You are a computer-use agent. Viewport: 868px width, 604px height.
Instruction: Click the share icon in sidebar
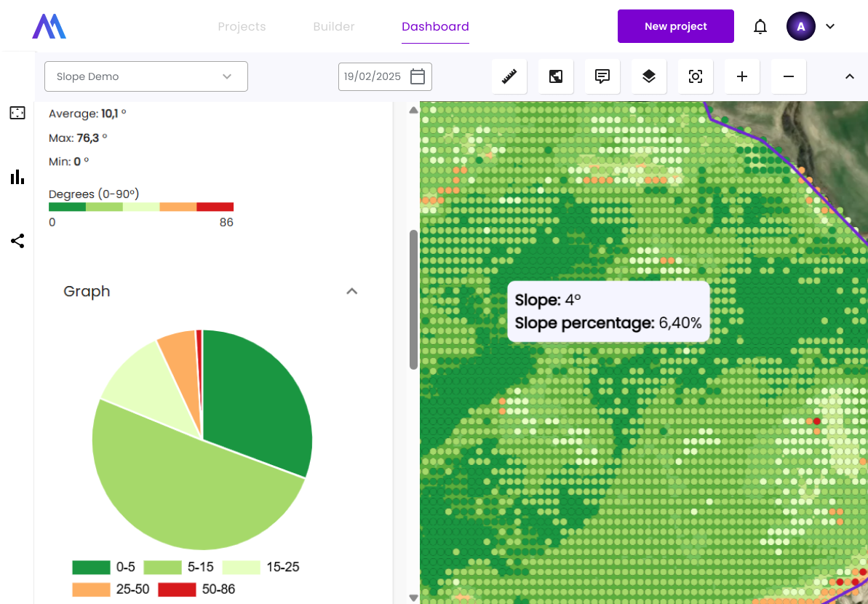pos(17,241)
